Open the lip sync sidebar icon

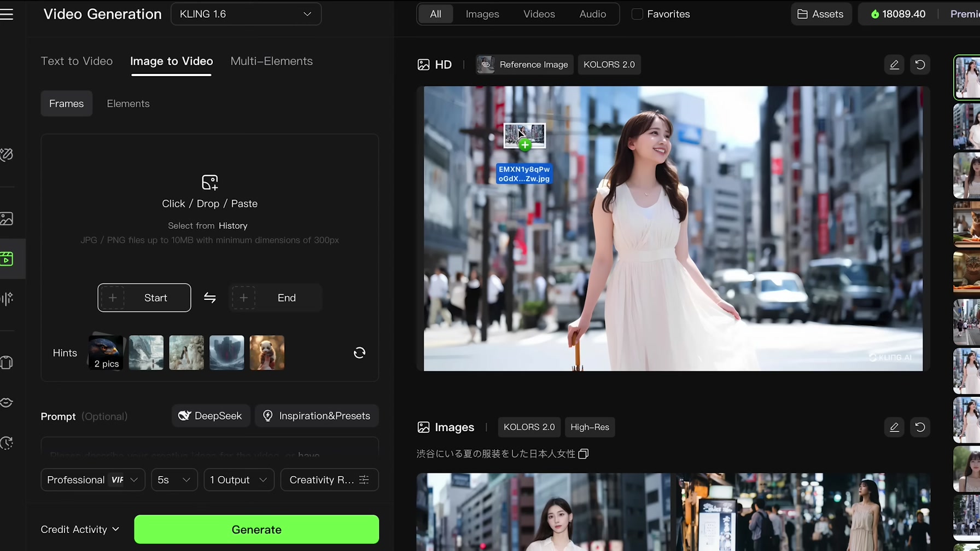pyautogui.click(x=7, y=403)
